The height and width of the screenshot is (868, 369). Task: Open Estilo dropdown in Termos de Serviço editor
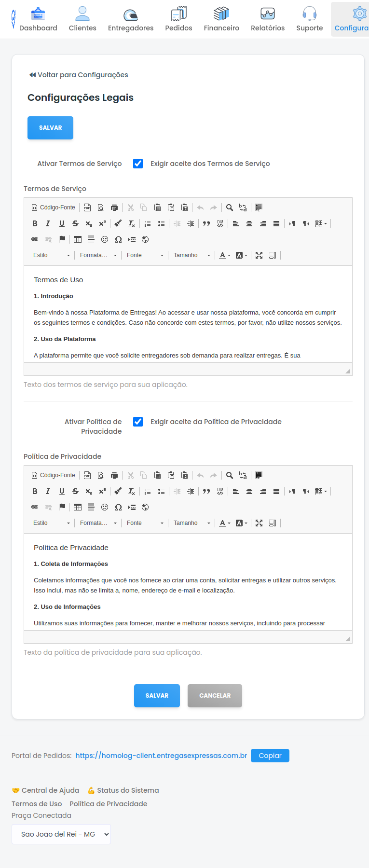[51, 255]
